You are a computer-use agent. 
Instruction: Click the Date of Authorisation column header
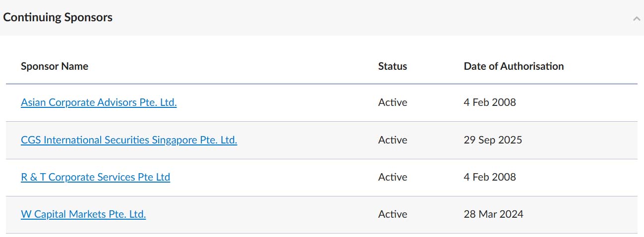tap(514, 66)
